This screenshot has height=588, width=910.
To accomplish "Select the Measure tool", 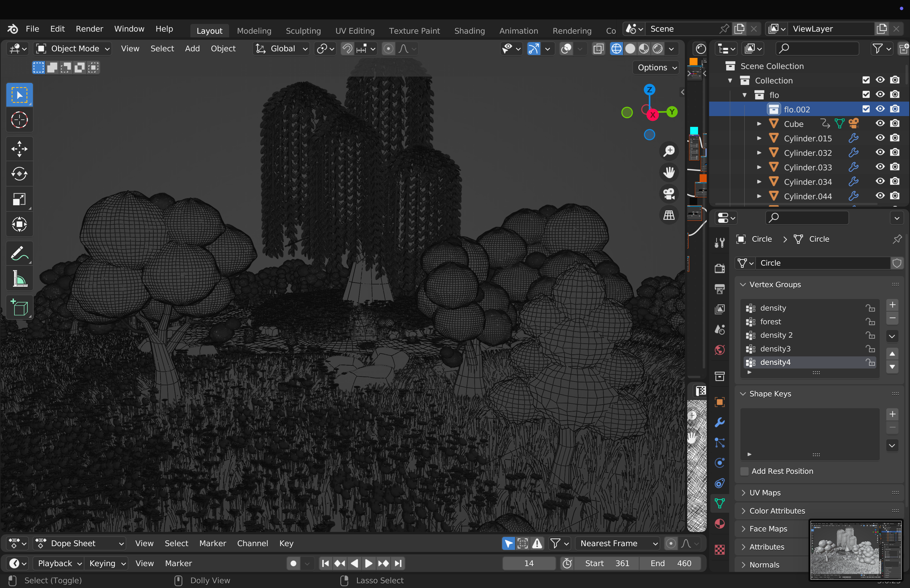I will pyautogui.click(x=19, y=278).
